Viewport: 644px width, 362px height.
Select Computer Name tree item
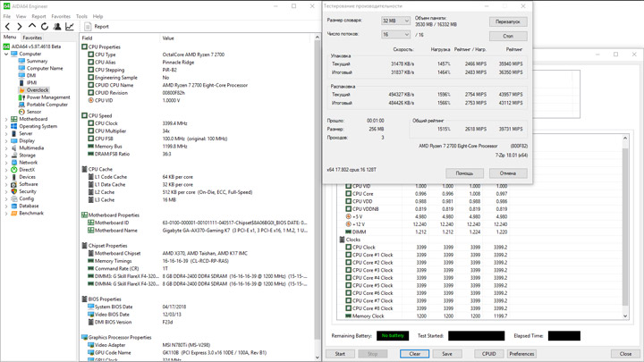(45, 68)
